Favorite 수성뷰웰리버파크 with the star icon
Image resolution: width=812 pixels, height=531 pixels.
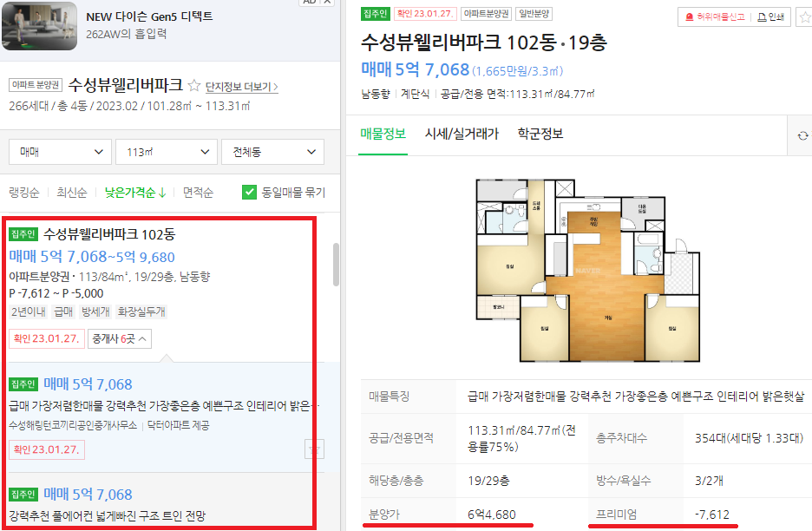coord(194,85)
